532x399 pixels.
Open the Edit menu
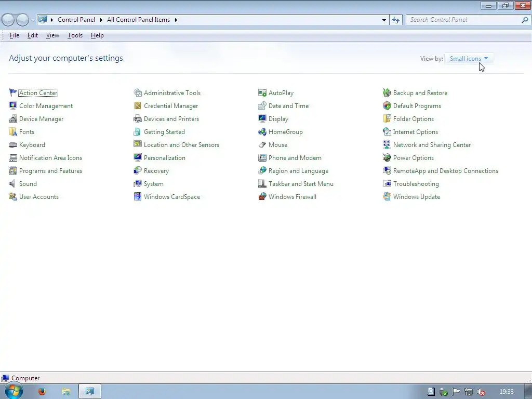click(33, 35)
